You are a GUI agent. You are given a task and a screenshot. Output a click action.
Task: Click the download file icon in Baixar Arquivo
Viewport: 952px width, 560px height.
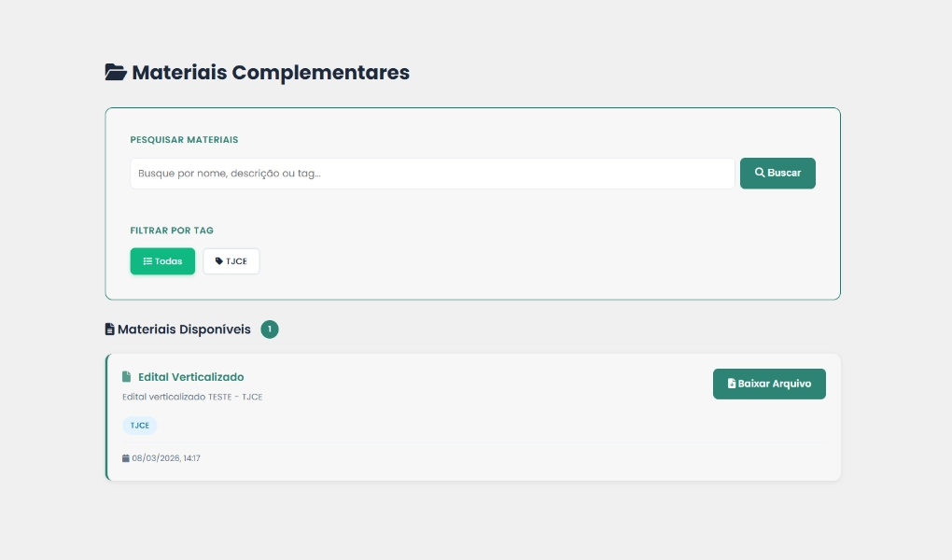pyautogui.click(x=732, y=384)
